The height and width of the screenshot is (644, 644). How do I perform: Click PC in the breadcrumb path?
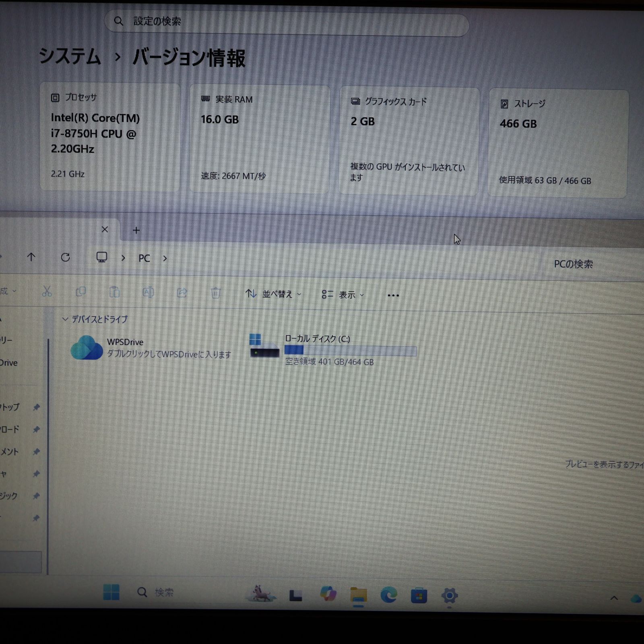(x=144, y=258)
